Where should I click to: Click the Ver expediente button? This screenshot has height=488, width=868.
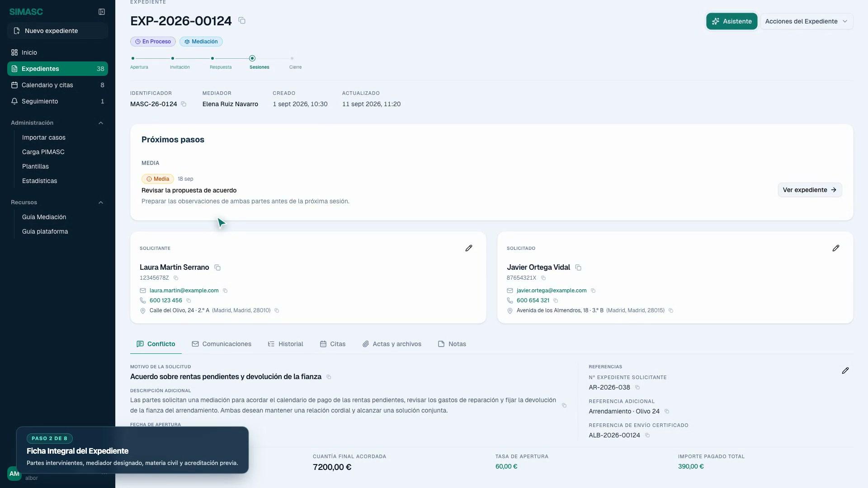[x=810, y=190]
